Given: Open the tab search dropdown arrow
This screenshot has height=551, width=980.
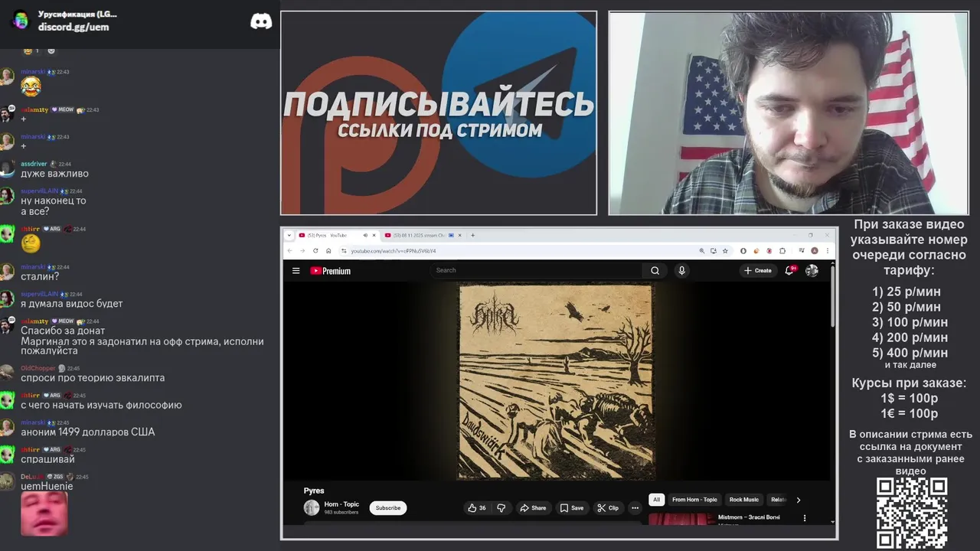Looking at the screenshot, I should pos(289,235).
